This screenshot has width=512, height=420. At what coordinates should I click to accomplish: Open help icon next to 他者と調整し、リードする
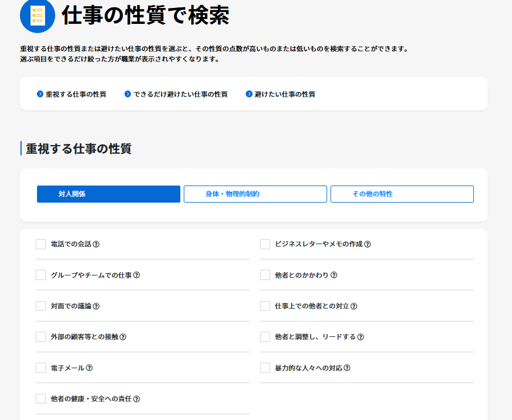tap(361, 337)
